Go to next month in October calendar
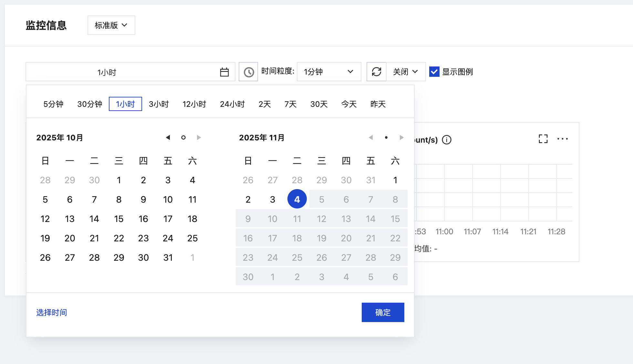Image resolution: width=633 pixels, height=364 pixels. pyautogui.click(x=199, y=137)
